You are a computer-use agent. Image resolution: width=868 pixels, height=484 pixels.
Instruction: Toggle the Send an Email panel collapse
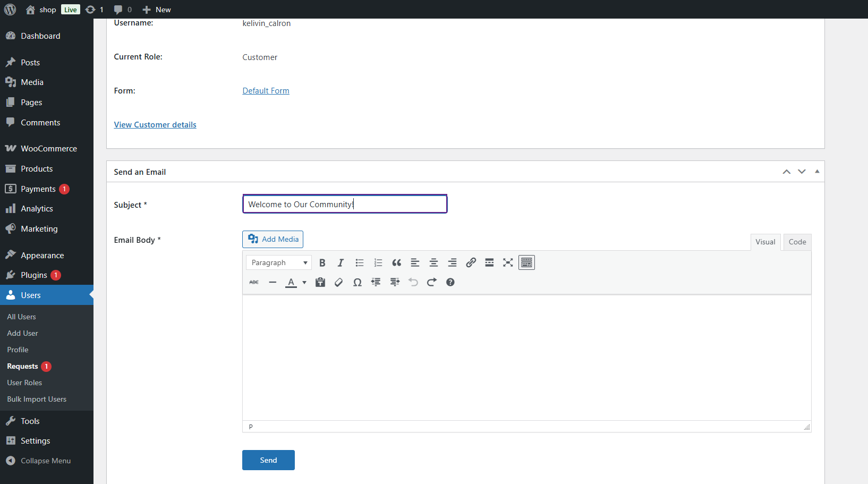coord(817,172)
